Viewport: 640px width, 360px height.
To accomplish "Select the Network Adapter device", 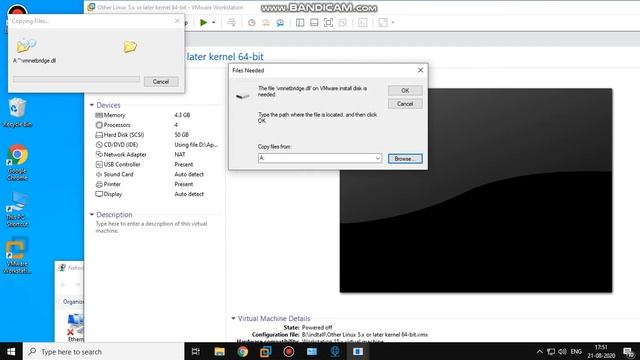I will click(x=157, y=154).
